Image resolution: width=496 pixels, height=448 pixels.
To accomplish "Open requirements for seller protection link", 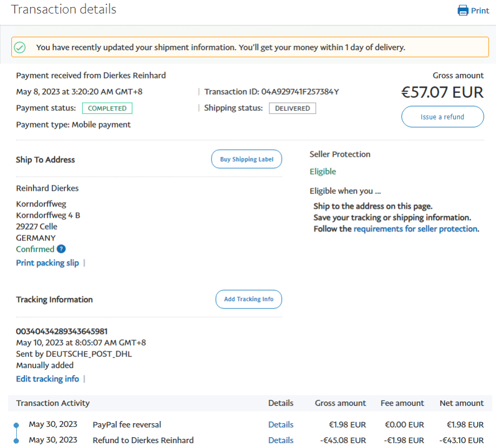I will (415, 229).
